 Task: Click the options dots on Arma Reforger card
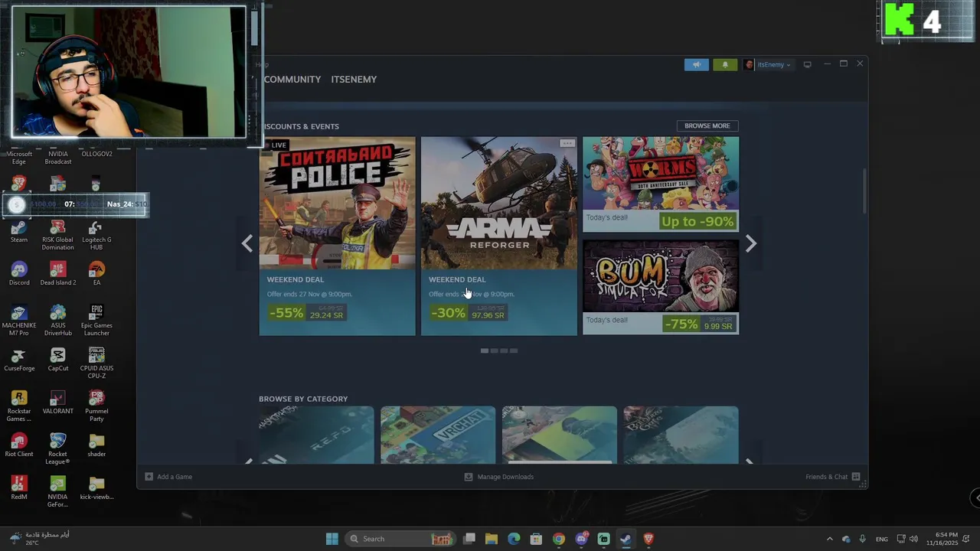(x=567, y=143)
